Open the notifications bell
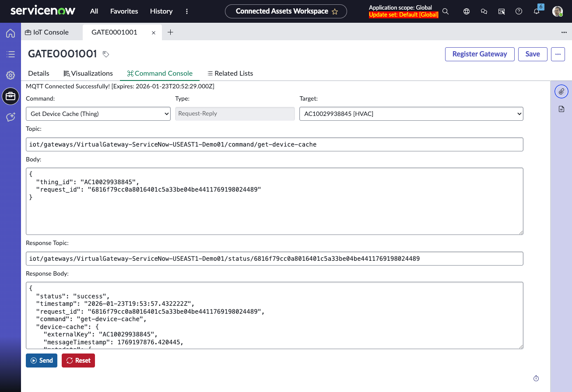This screenshot has width=572, height=392. pos(537,11)
